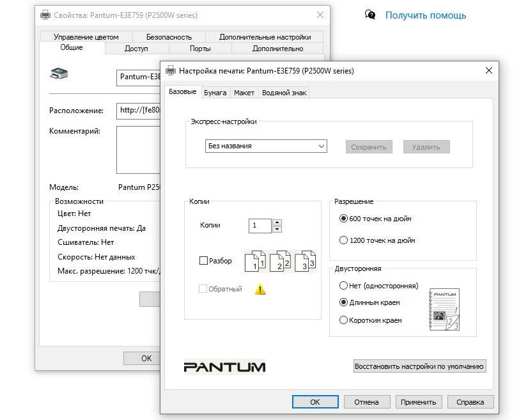Click printer icon in Свойства title bar

point(45,15)
